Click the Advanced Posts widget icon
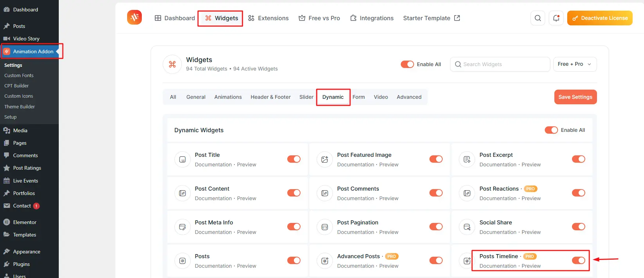644x278 pixels. (x=325, y=261)
